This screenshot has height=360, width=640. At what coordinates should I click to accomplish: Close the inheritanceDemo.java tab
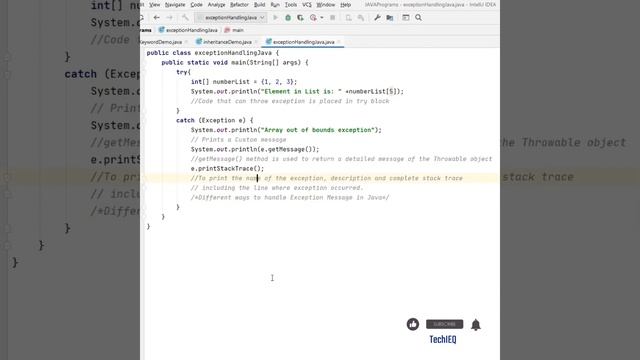[256, 42]
